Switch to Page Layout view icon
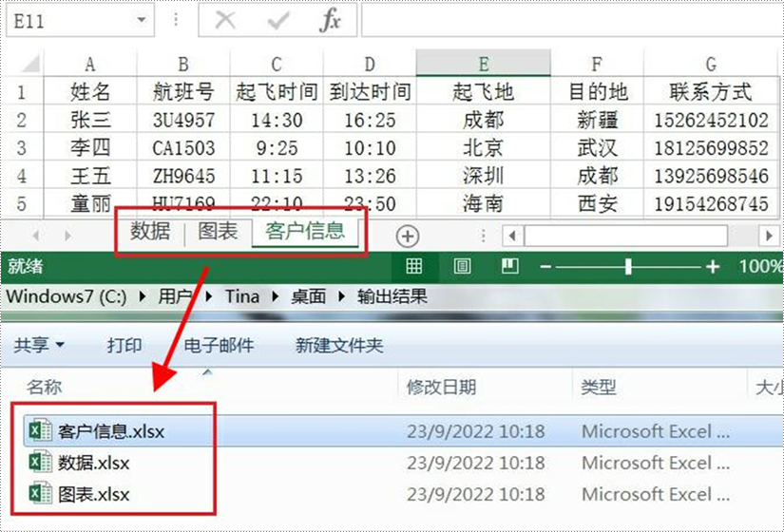The height and width of the screenshot is (532, 784). click(x=462, y=266)
